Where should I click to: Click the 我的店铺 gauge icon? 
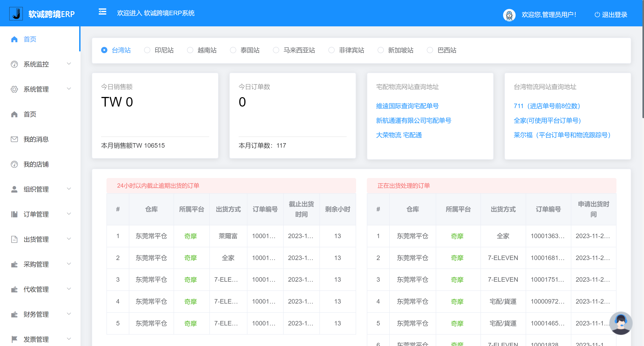point(14,164)
